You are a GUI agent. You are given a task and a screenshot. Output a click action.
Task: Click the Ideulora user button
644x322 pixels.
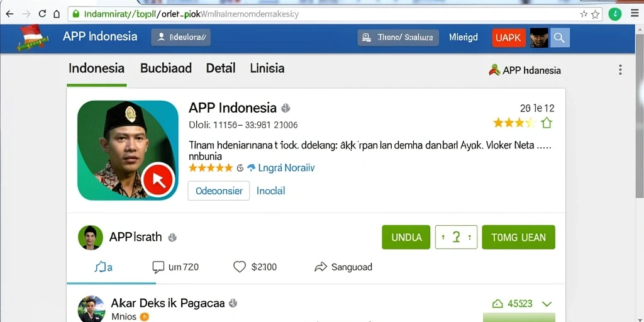tap(180, 37)
